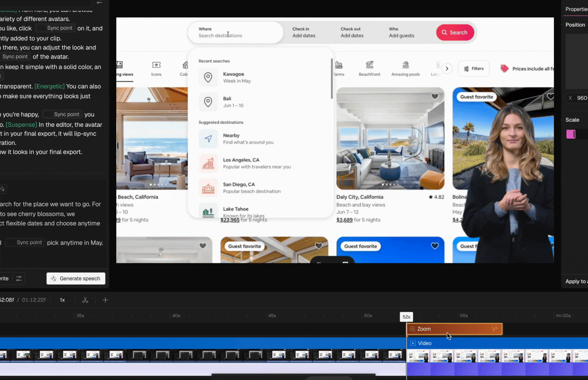Click the $23,965 for 5 nights price
Screen dimensions: 588x380
[x=243, y=220]
